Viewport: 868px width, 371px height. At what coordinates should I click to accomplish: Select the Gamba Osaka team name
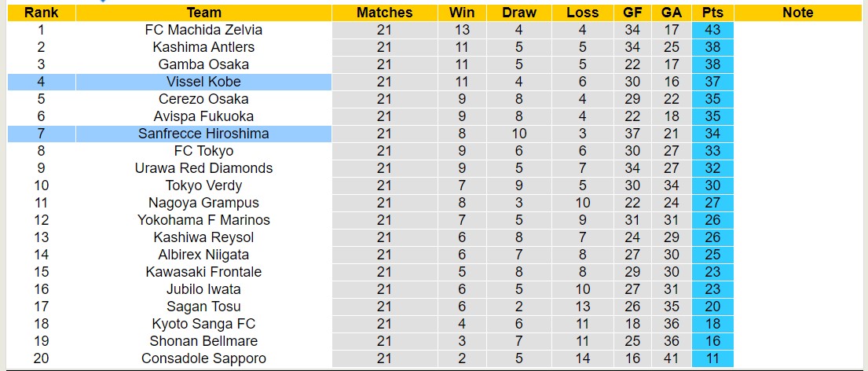click(203, 64)
